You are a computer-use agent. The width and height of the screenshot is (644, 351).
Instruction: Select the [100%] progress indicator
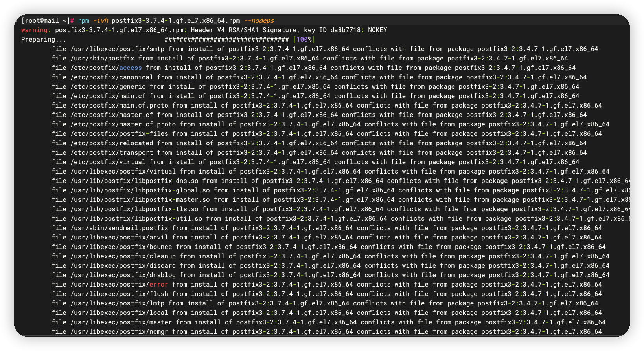coord(304,39)
